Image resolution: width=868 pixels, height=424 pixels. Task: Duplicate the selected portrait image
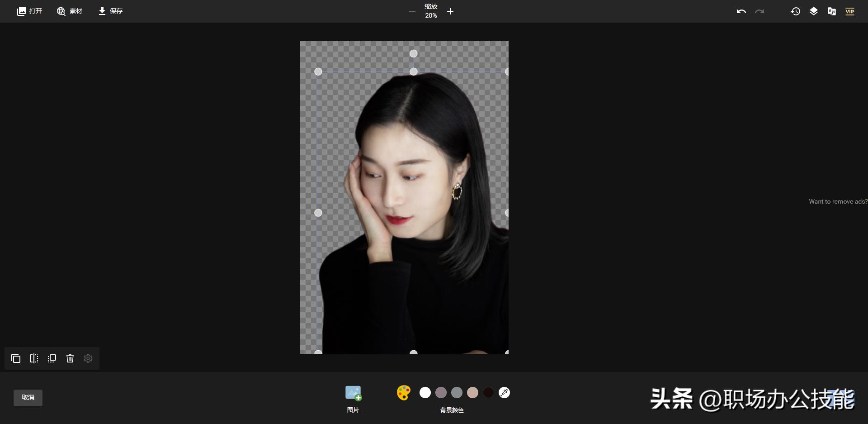click(x=16, y=358)
